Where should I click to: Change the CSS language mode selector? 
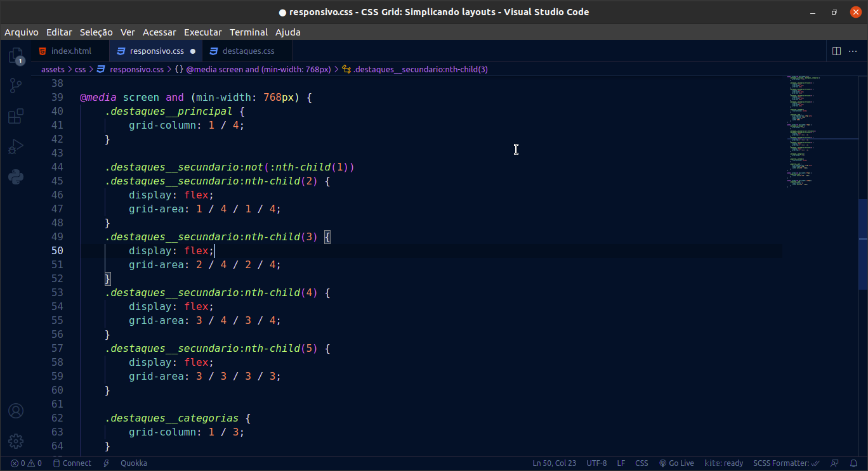[641, 463]
